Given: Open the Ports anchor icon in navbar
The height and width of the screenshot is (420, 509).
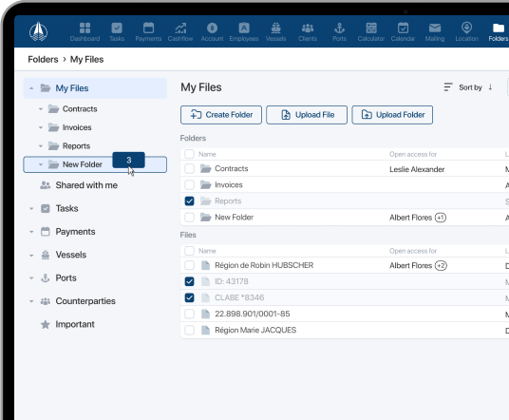Looking at the screenshot, I should 339,29.
